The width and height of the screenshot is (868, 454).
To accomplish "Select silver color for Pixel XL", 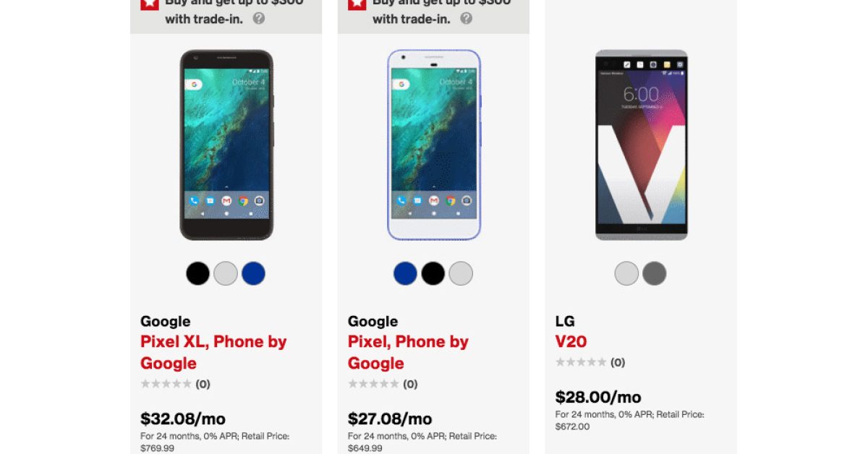I will click(226, 273).
